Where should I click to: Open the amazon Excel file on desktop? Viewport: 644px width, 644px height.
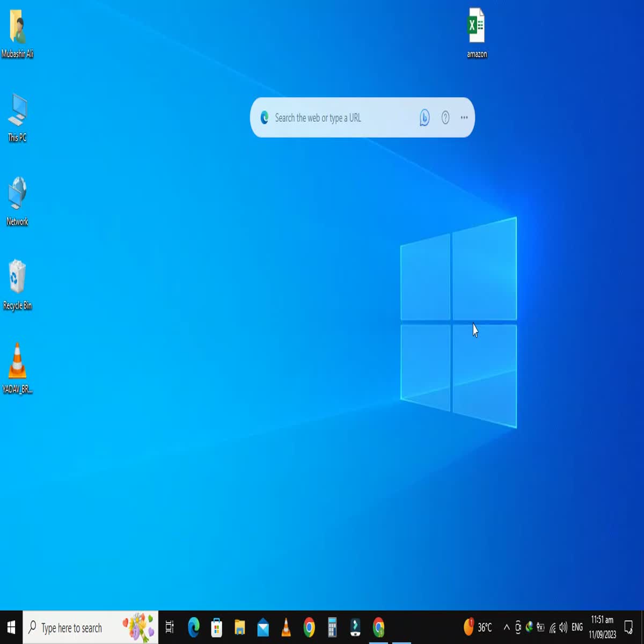pyautogui.click(x=476, y=27)
